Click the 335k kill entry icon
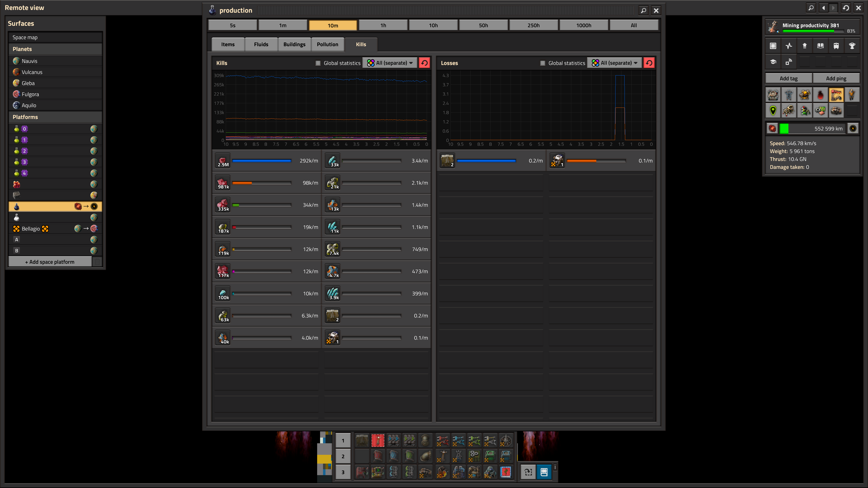The image size is (868, 488). point(223,205)
